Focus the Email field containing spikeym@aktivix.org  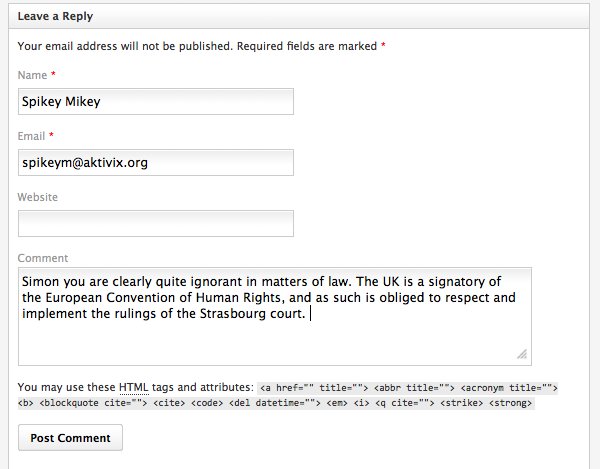(x=155, y=162)
